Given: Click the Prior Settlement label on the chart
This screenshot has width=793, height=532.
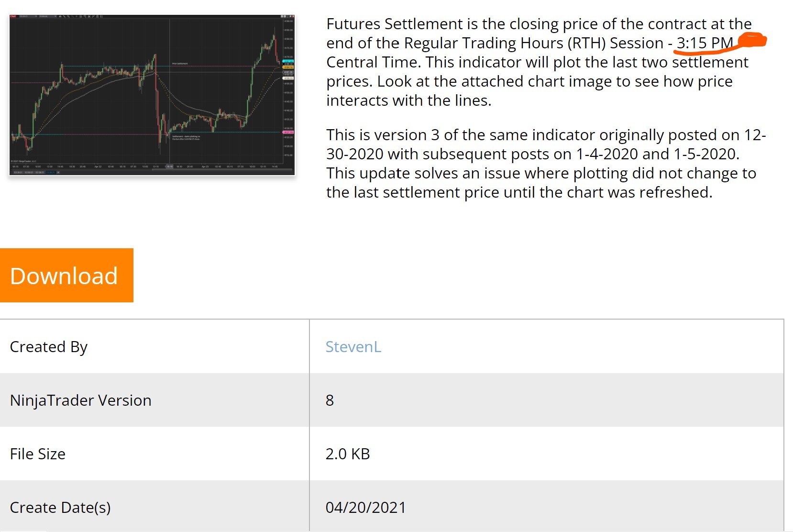Looking at the screenshot, I should coord(180,64).
